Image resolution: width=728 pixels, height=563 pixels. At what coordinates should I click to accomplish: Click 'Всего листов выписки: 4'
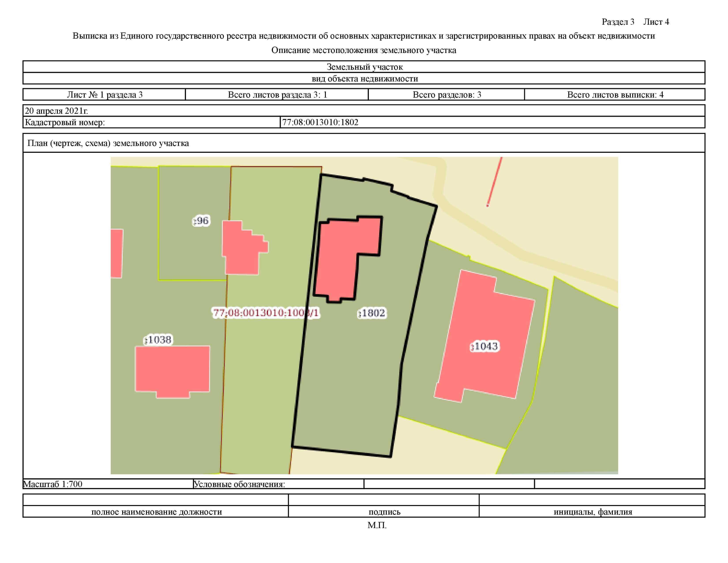pos(615,95)
